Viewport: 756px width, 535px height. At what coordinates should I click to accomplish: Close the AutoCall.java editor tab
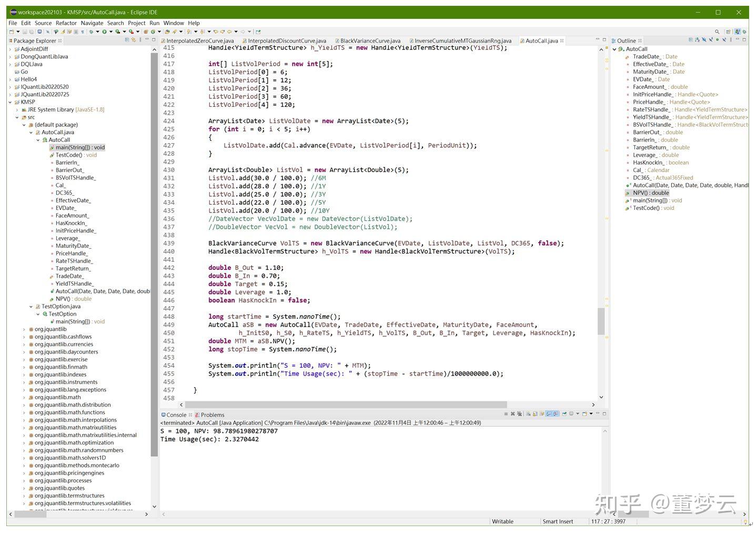click(x=562, y=41)
